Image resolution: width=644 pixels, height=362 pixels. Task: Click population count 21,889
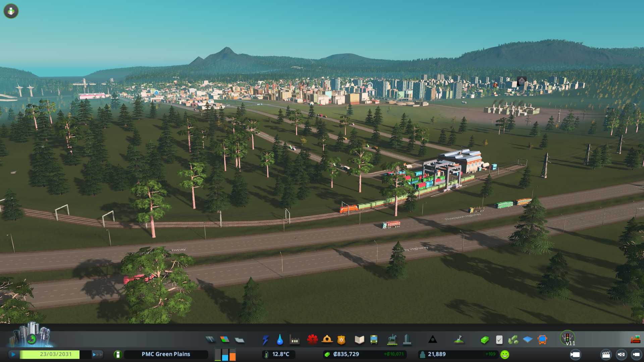tap(436, 354)
